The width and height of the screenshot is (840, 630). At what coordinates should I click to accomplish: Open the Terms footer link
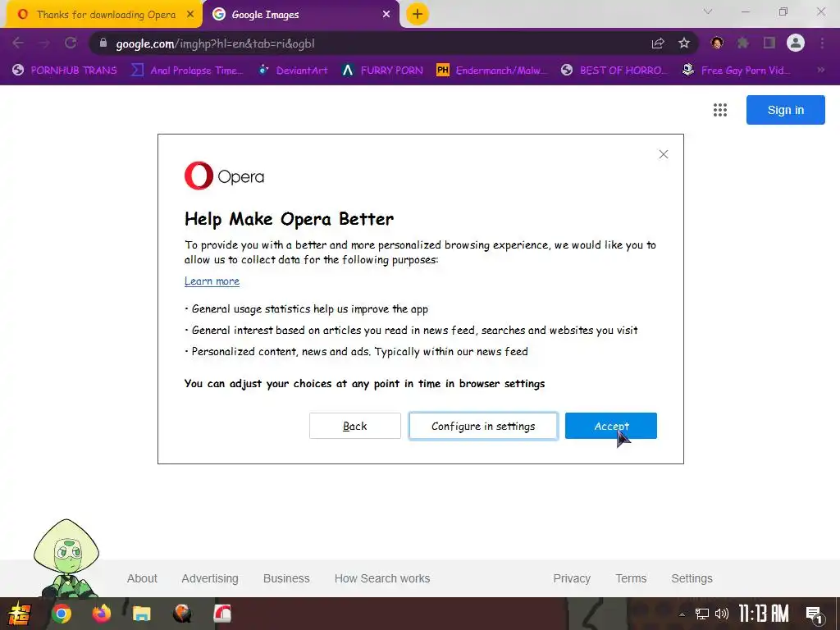631,578
